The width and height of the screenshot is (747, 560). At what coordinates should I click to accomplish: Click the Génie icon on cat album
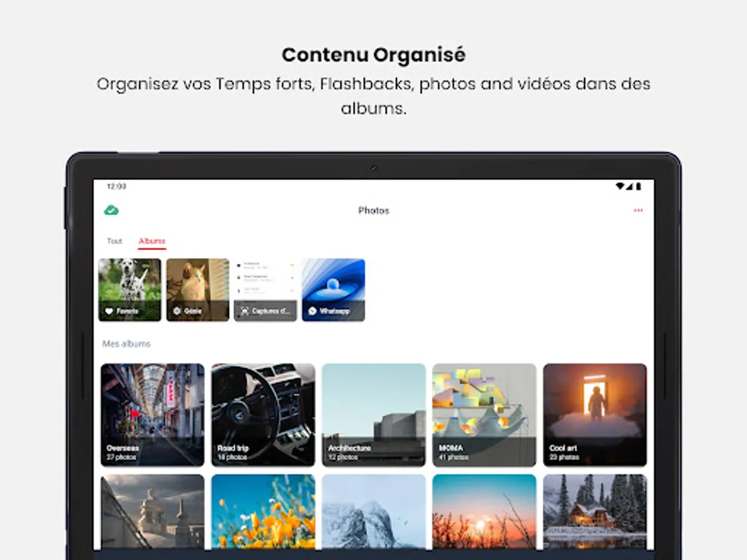(177, 311)
